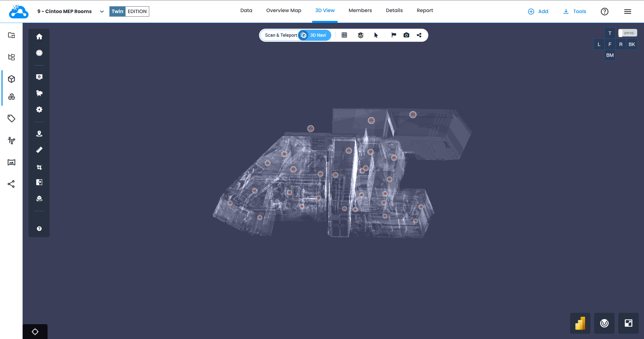Image resolution: width=644 pixels, height=339 pixels.
Task: Take a screenshot with camera icon
Action: [406, 35]
